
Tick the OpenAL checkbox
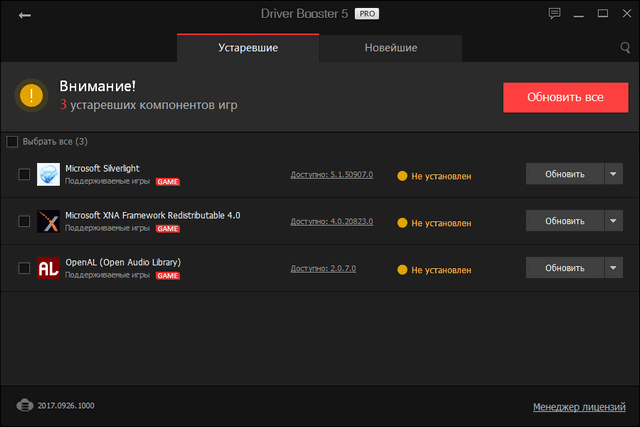(24, 268)
